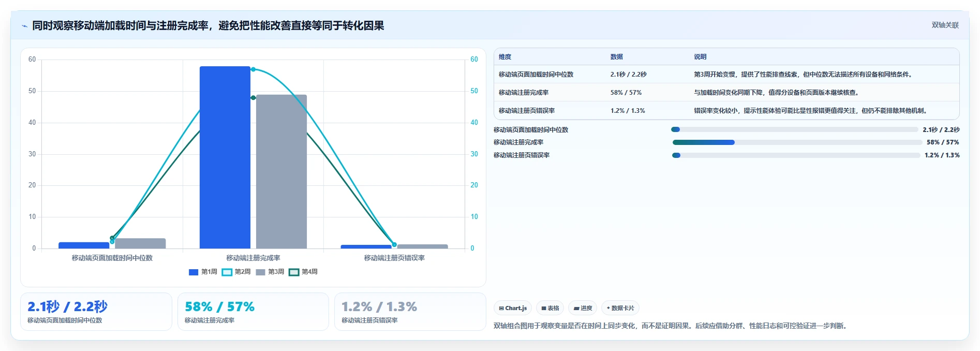Click progress list value 58% / 57%
Viewport: 980px width, 351px height.
click(943, 142)
